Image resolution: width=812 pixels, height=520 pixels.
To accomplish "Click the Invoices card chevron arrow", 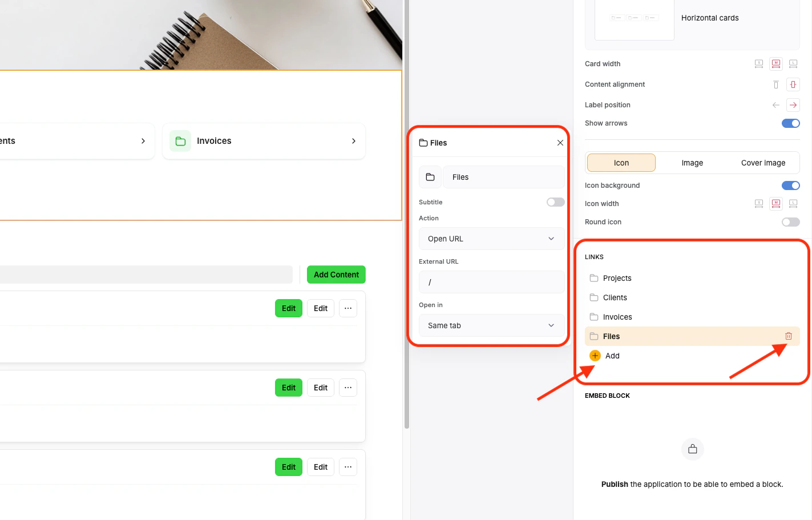I will point(354,141).
